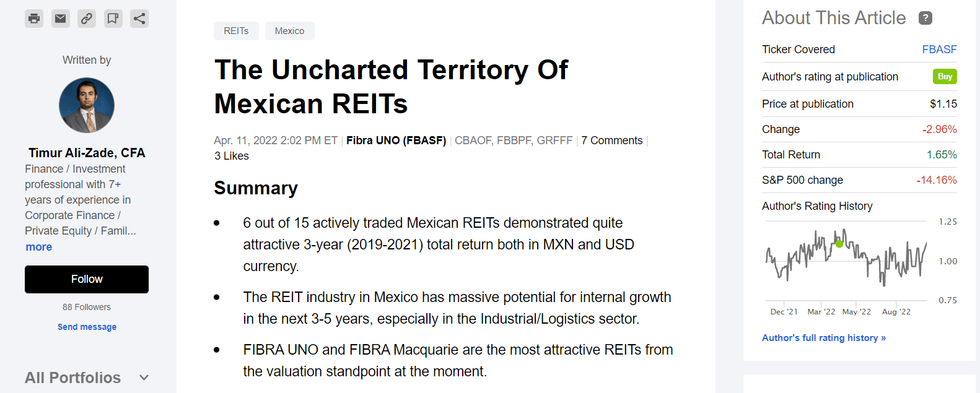
Task: Select the REITs tag
Action: pos(236,31)
